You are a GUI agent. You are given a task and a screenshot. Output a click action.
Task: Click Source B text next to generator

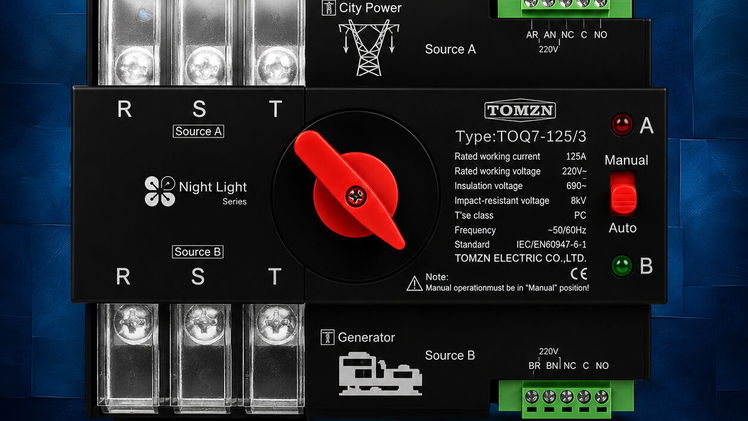point(450,355)
